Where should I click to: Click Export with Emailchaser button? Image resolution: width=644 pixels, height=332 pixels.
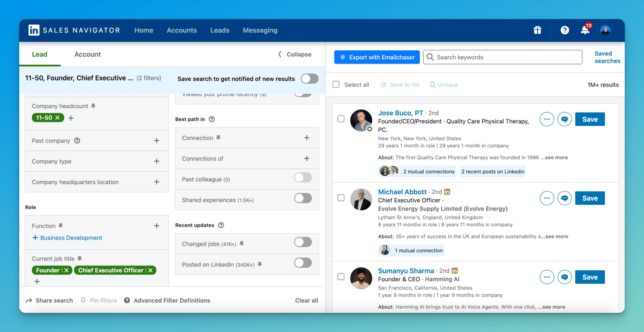coord(377,57)
